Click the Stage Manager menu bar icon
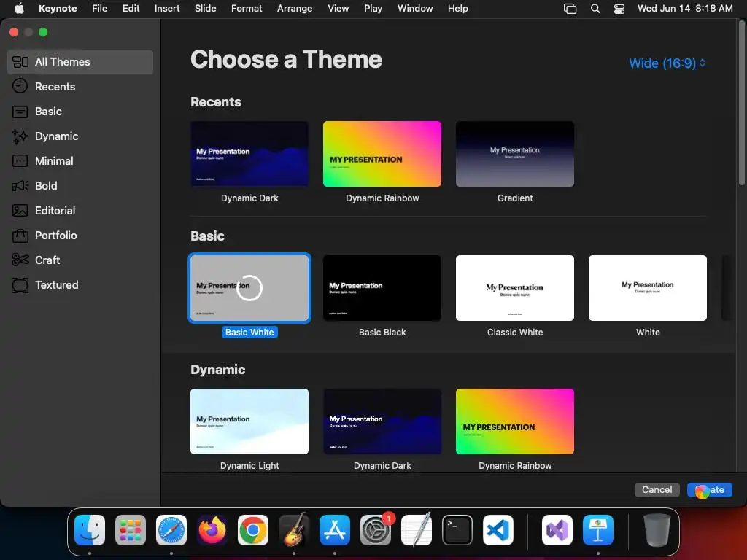747x560 pixels. pyautogui.click(x=570, y=9)
